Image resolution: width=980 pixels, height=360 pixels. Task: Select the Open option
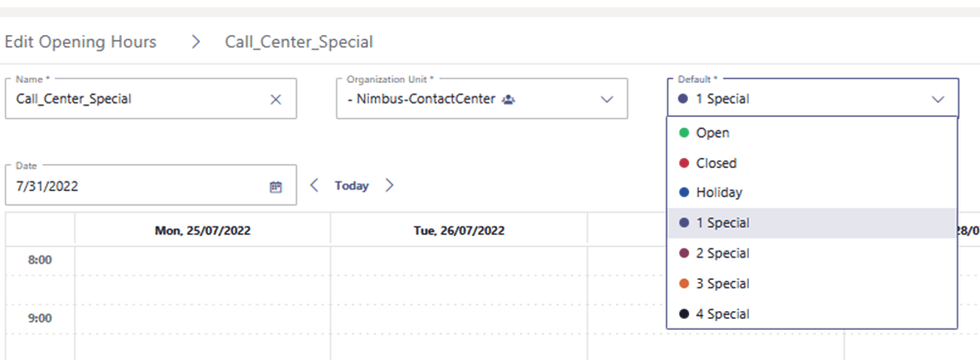pos(812,133)
